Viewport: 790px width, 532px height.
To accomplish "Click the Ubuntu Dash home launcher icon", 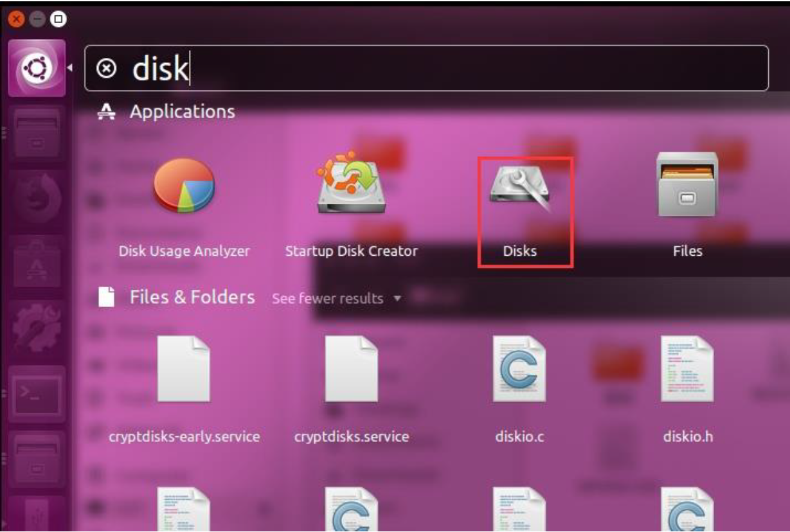I will [36, 68].
